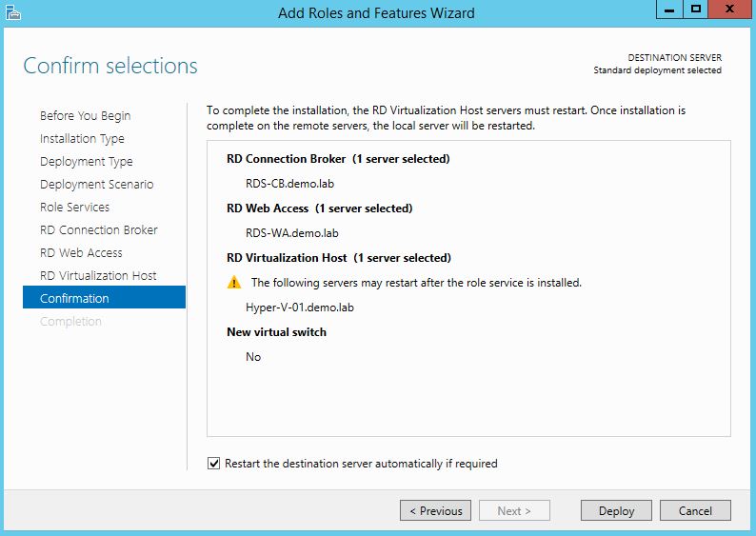Toggle the restart destination server automatically checkbox

pyautogui.click(x=213, y=464)
